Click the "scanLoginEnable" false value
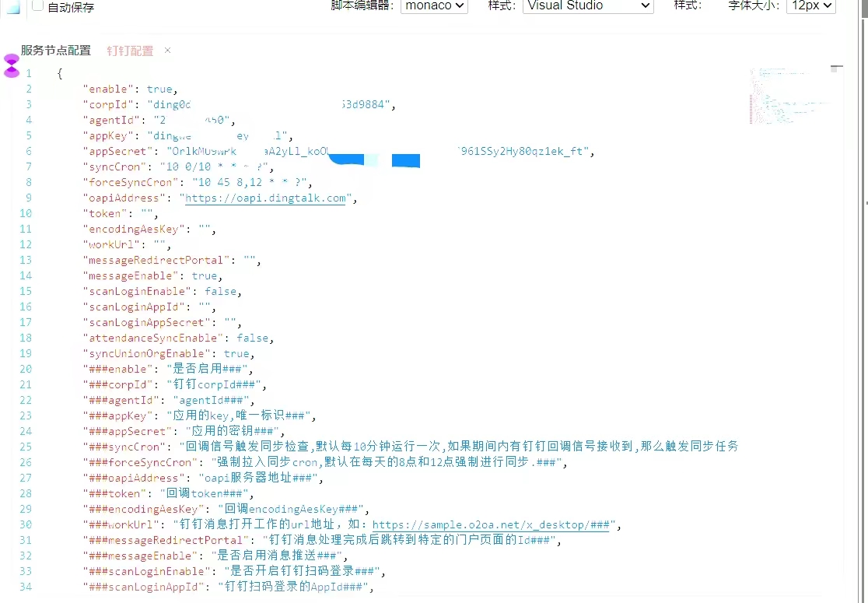The image size is (868, 603). pyautogui.click(x=220, y=291)
